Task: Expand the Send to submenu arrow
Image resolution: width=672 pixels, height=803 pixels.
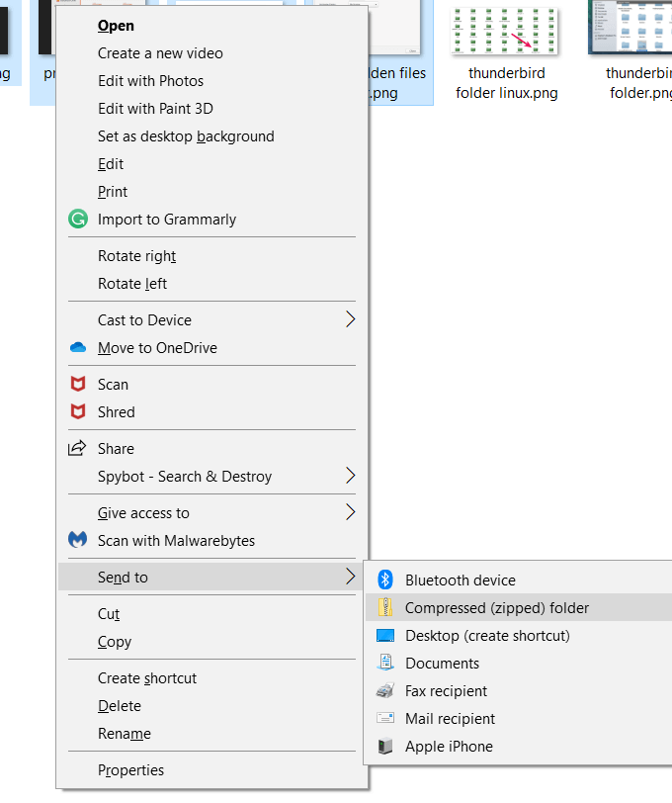Action: click(x=351, y=577)
